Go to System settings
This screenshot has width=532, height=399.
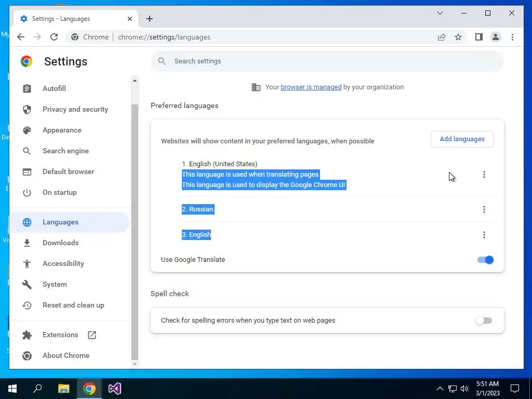pos(55,284)
